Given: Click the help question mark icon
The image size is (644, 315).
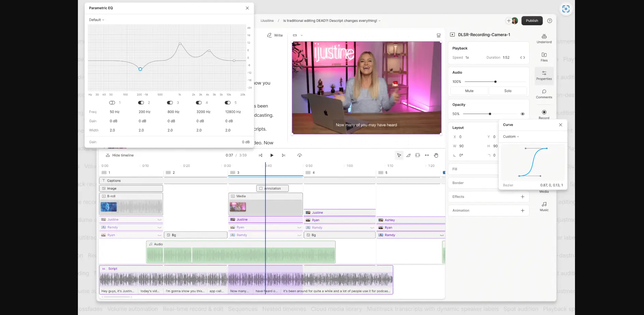Looking at the screenshot, I should click(x=549, y=20).
